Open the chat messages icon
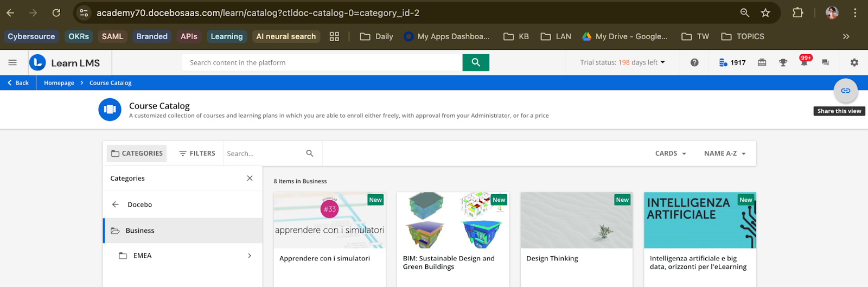The width and height of the screenshot is (868, 287). click(x=825, y=62)
